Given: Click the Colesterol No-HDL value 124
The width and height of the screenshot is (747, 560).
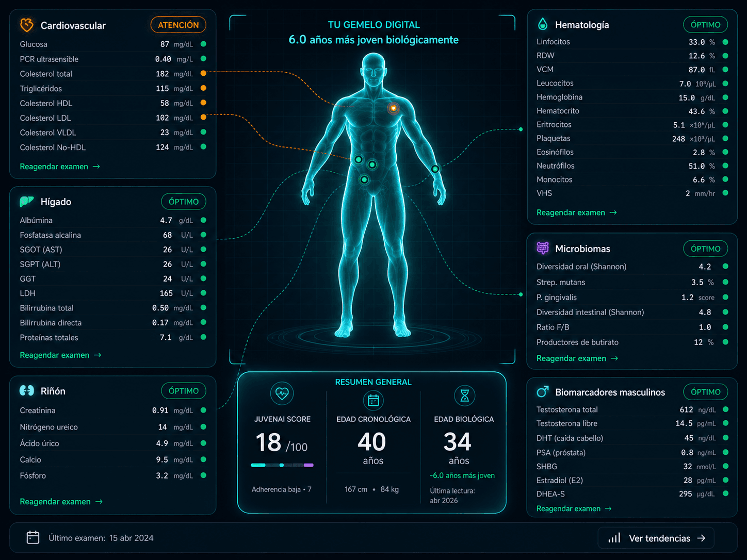Looking at the screenshot, I should tap(163, 147).
